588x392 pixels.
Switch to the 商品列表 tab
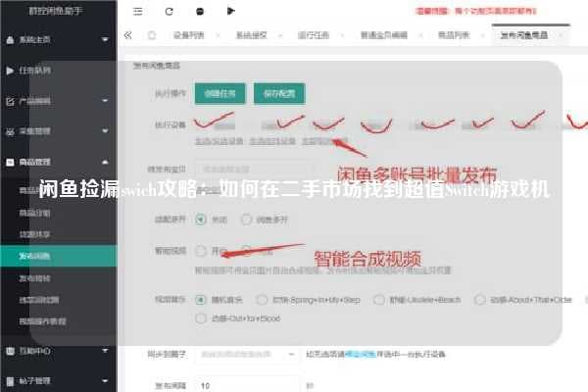tap(454, 35)
